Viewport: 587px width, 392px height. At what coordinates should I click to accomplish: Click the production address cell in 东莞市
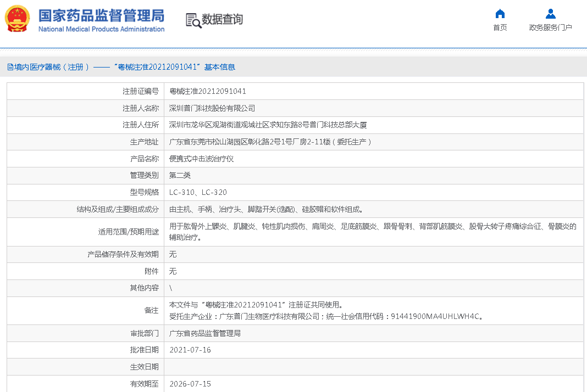pyautogui.click(x=270, y=142)
